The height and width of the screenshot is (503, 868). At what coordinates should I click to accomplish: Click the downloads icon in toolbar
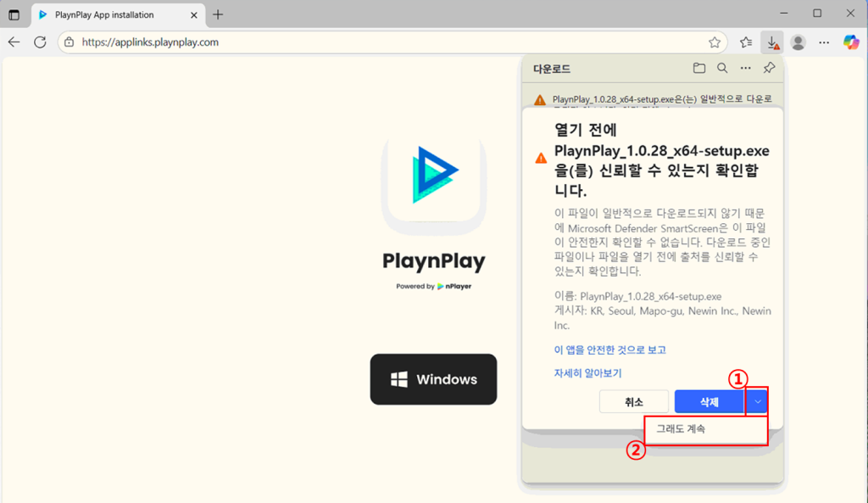pos(772,42)
